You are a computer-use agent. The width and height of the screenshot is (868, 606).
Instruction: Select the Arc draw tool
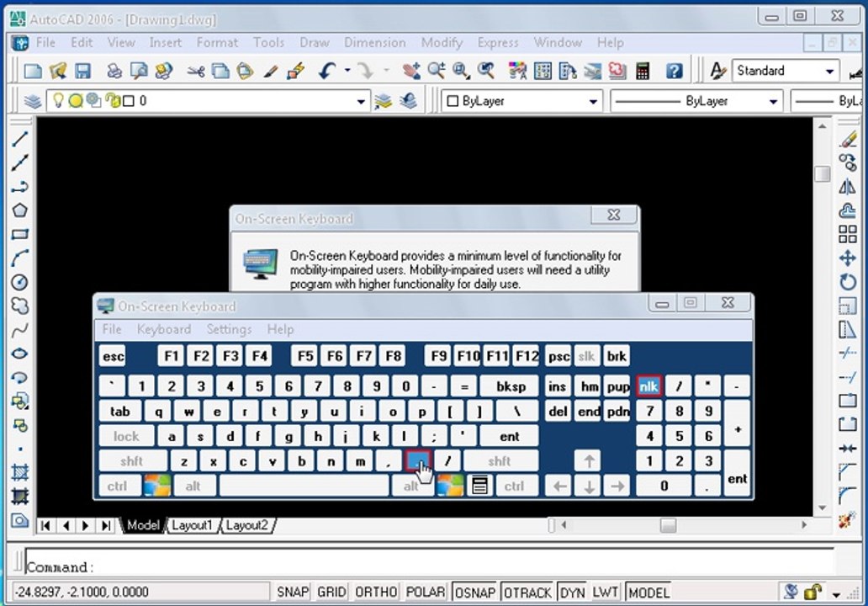[x=19, y=258]
